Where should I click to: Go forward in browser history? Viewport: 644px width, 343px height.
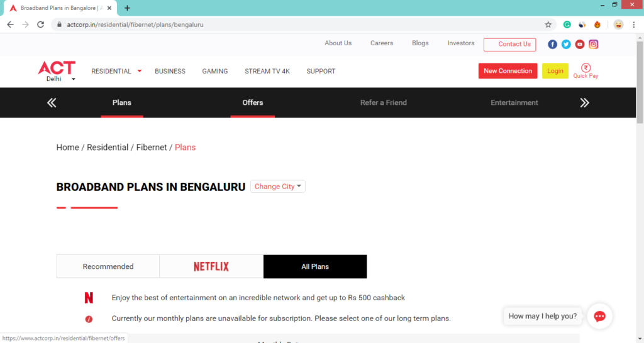coord(25,24)
